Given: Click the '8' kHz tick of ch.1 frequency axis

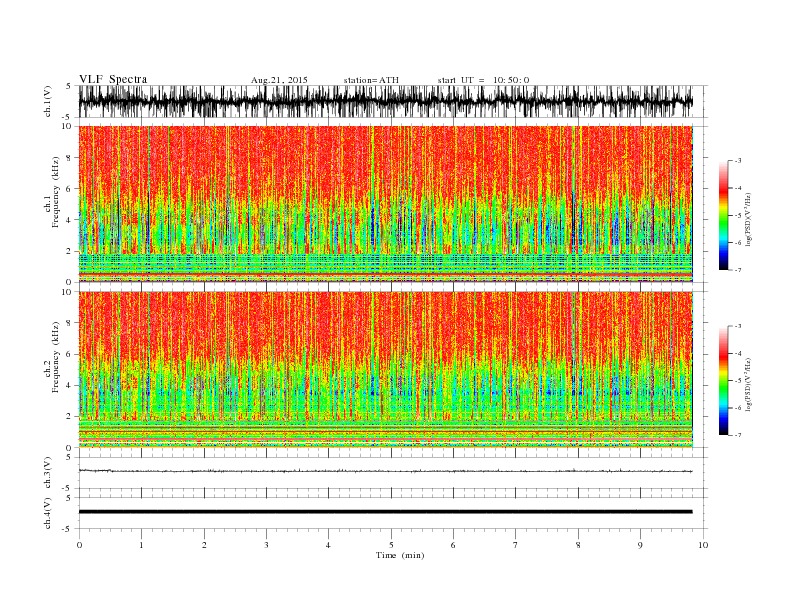Looking at the screenshot, I should pos(70,158).
